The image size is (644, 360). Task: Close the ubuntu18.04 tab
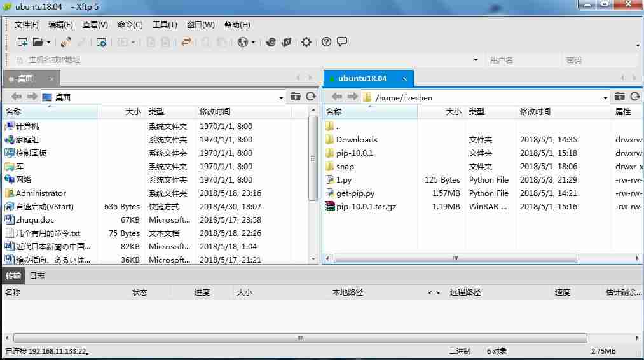(x=405, y=79)
